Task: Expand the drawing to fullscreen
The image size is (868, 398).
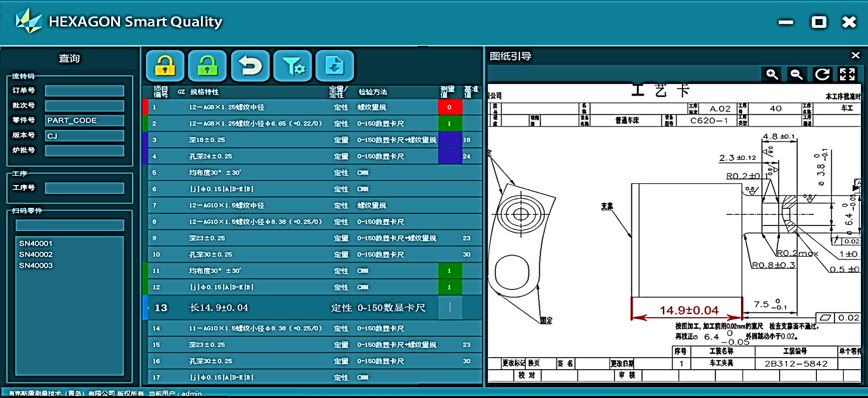Action: [847, 74]
